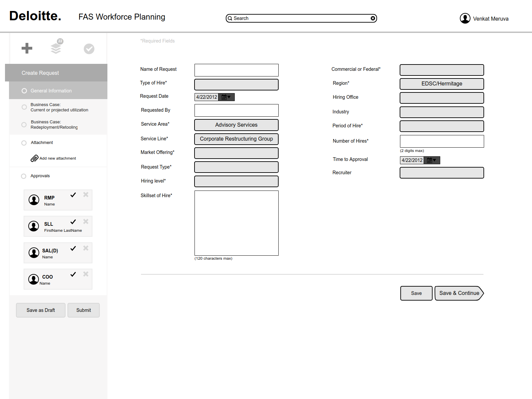Click the magnifier icon in the search bar
The width and height of the screenshot is (532, 399).
point(230,18)
